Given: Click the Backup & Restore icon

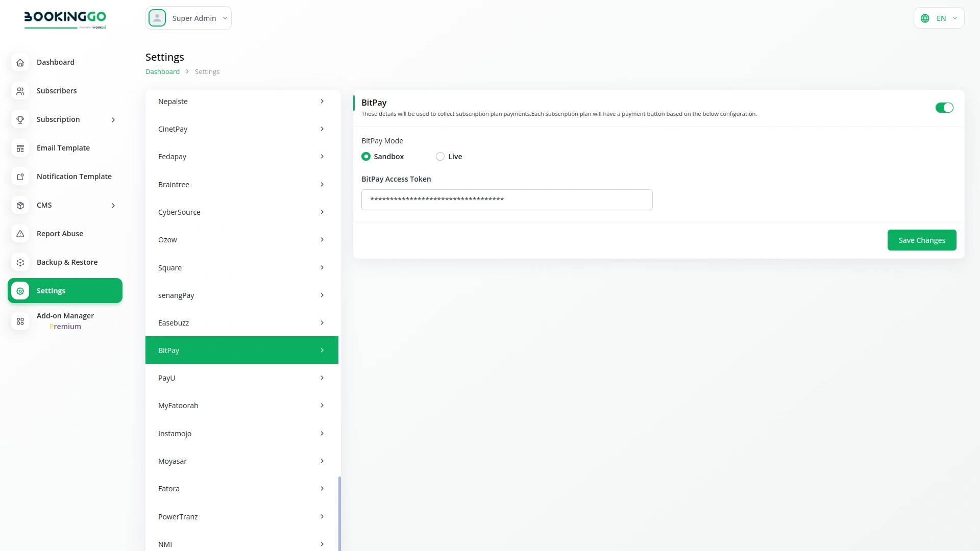Looking at the screenshot, I should (x=20, y=262).
